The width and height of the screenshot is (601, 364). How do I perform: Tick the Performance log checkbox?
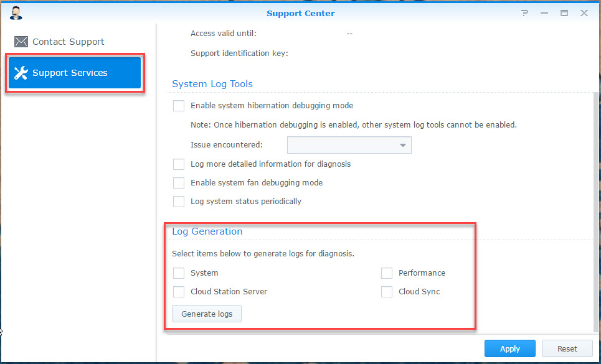[x=387, y=273]
